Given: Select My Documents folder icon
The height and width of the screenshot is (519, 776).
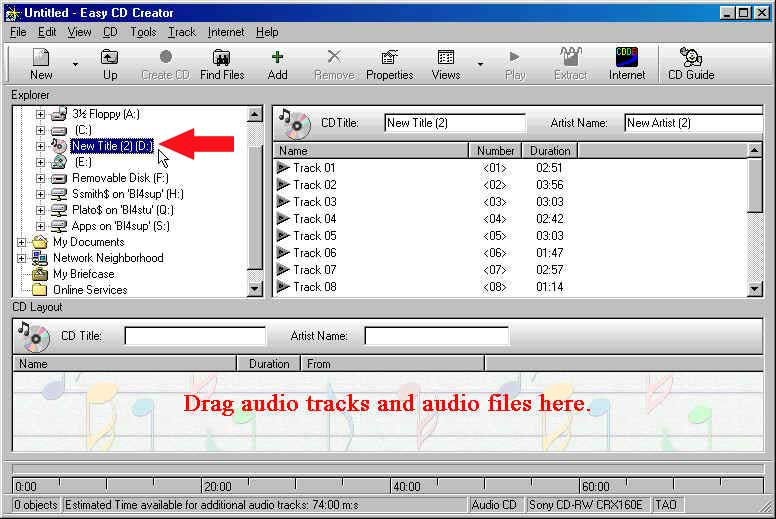Looking at the screenshot, I should pyautogui.click(x=40, y=242).
